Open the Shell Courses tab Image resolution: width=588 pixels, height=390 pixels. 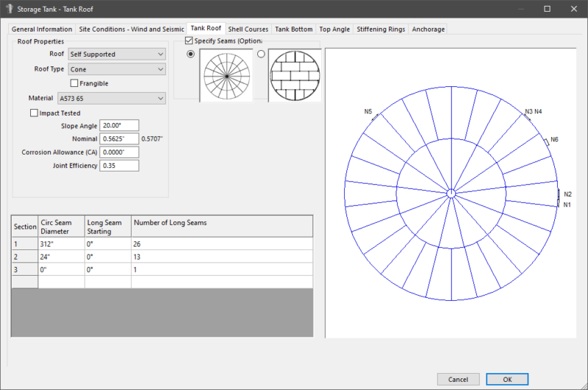[x=248, y=29]
